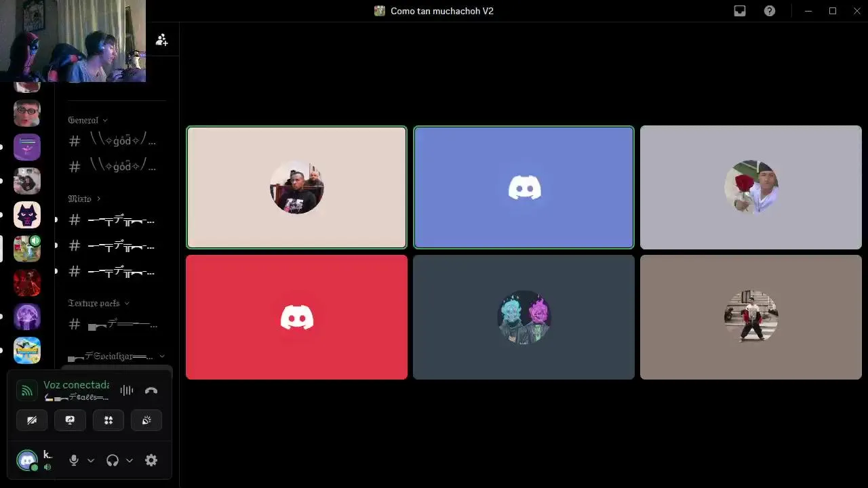Collapse the Socializar category

point(116,356)
